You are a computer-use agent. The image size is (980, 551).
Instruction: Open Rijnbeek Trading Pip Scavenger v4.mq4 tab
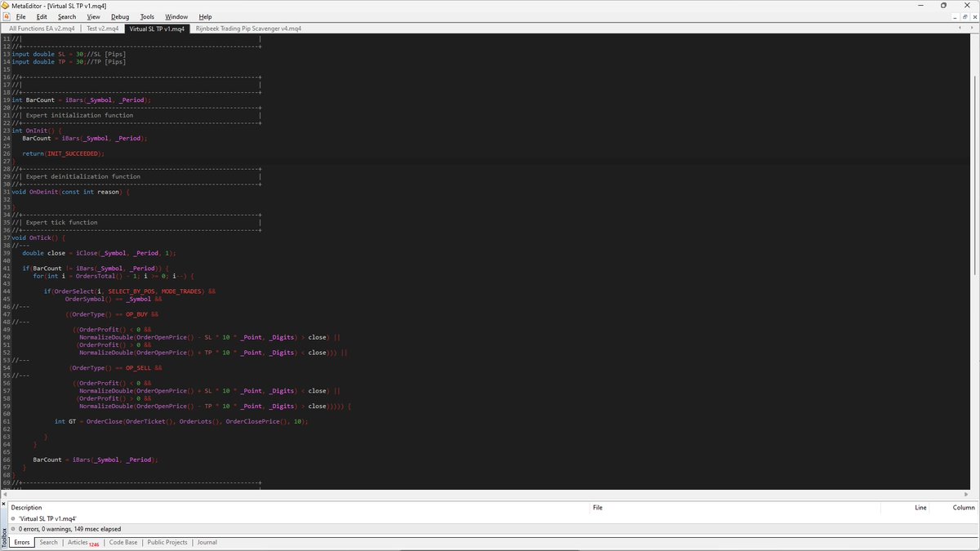click(x=248, y=29)
